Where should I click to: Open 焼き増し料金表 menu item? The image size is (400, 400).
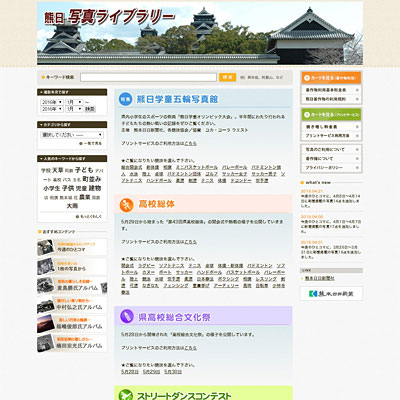click(331, 127)
